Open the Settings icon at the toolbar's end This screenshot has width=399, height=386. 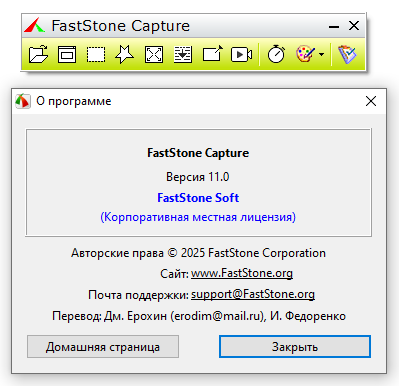coord(347,54)
